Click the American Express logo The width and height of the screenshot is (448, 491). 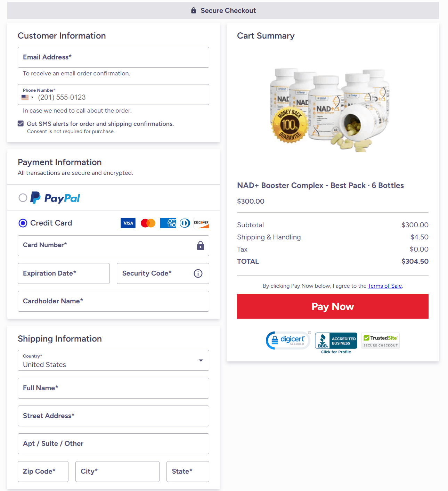pyautogui.click(x=168, y=223)
